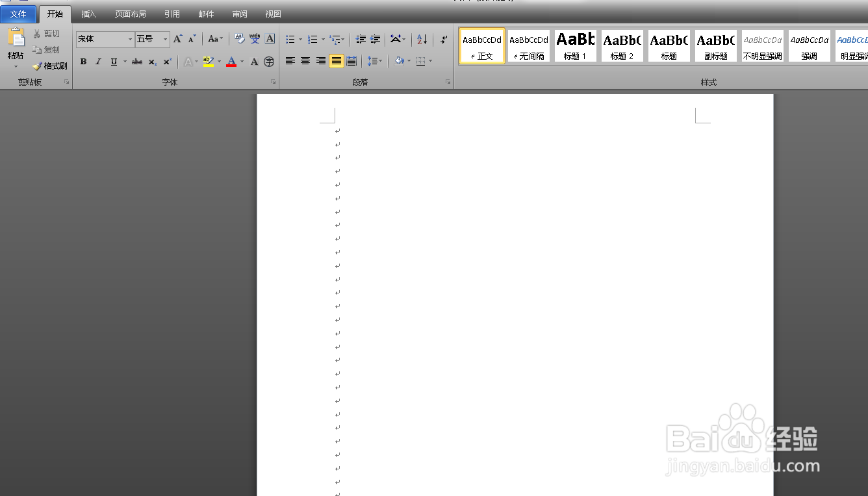Click the borders icon

click(x=421, y=61)
